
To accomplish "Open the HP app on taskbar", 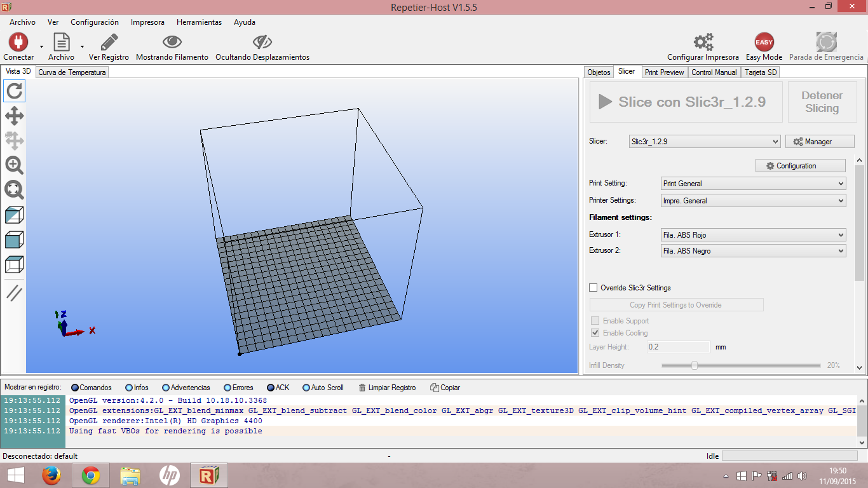I will point(169,475).
